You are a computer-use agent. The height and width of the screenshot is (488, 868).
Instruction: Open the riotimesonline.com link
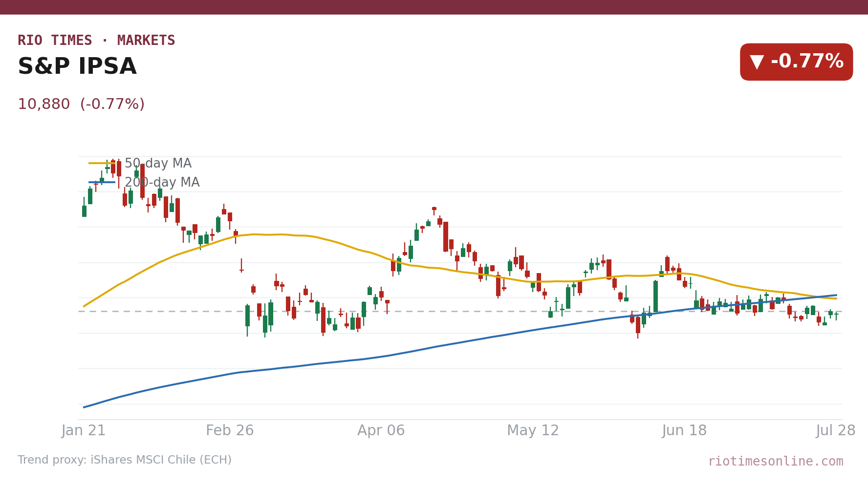click(776, 462)
